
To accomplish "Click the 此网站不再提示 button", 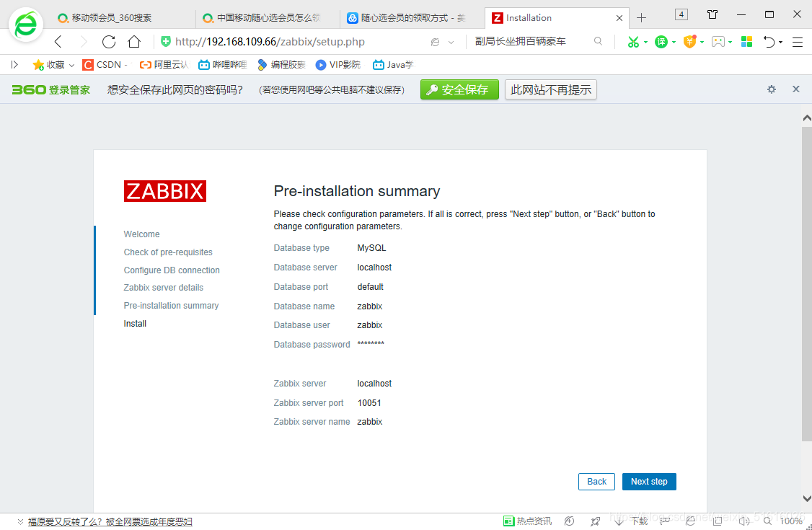I will pos(551,89).
